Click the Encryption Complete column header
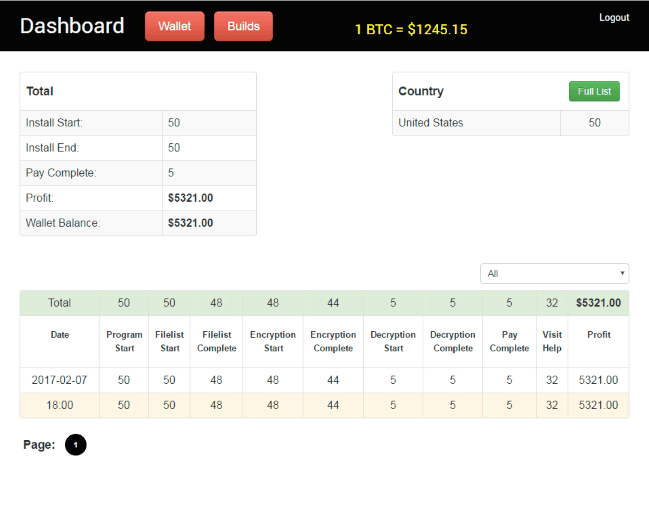The width and height of the screenshot is (649, 505). click(x=333, y=341)
